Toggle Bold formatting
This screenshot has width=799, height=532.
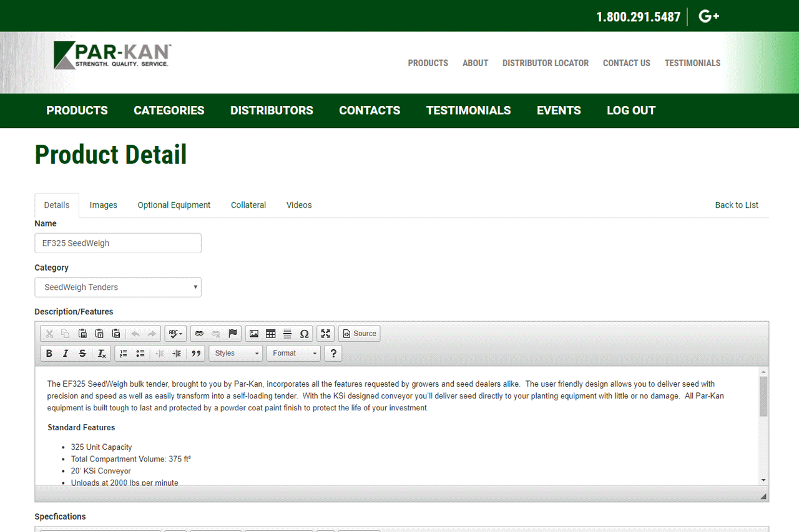[x=49, y=354]
